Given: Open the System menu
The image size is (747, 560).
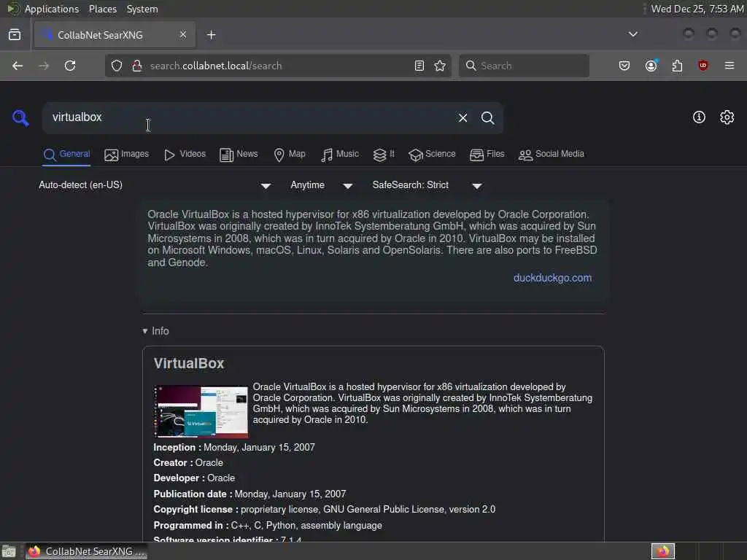Looking at the screenshot, I should tap(142, 9).
